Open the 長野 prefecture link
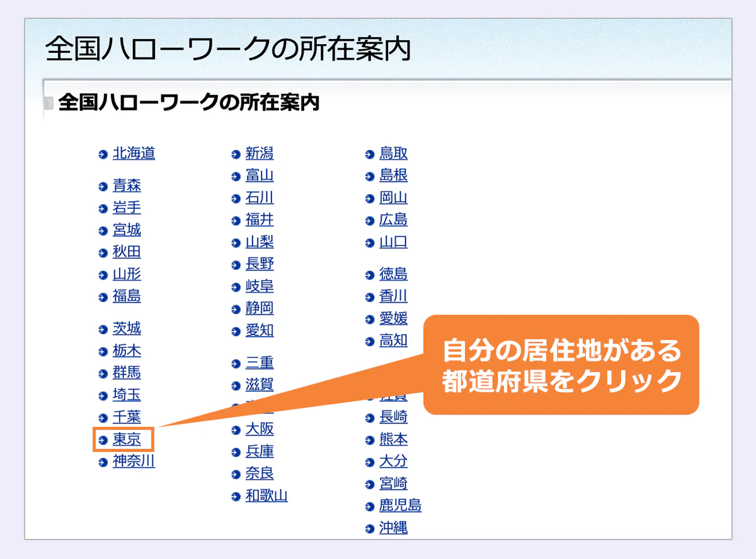 [260, 264]
